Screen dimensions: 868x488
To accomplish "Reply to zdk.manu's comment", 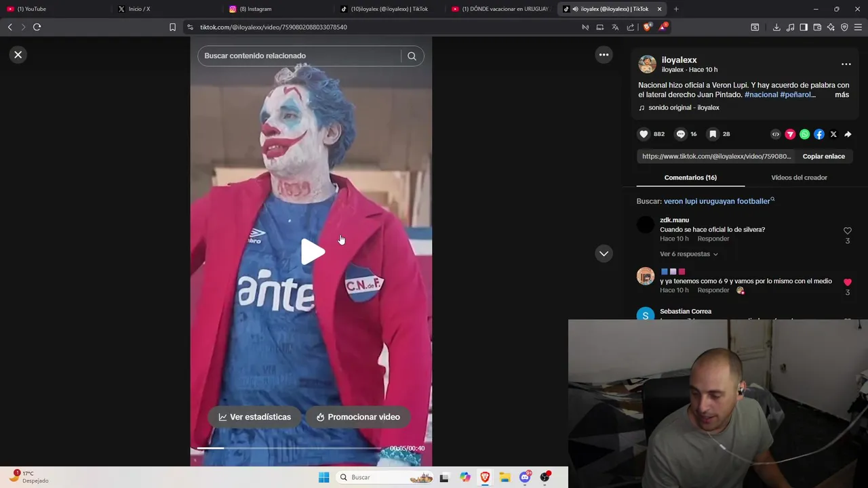I will click(713, 239).
